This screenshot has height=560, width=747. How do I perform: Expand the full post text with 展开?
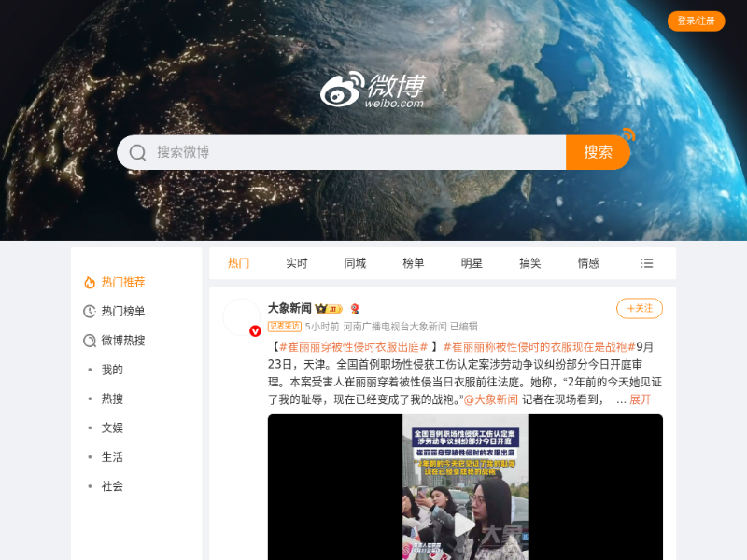640,399
